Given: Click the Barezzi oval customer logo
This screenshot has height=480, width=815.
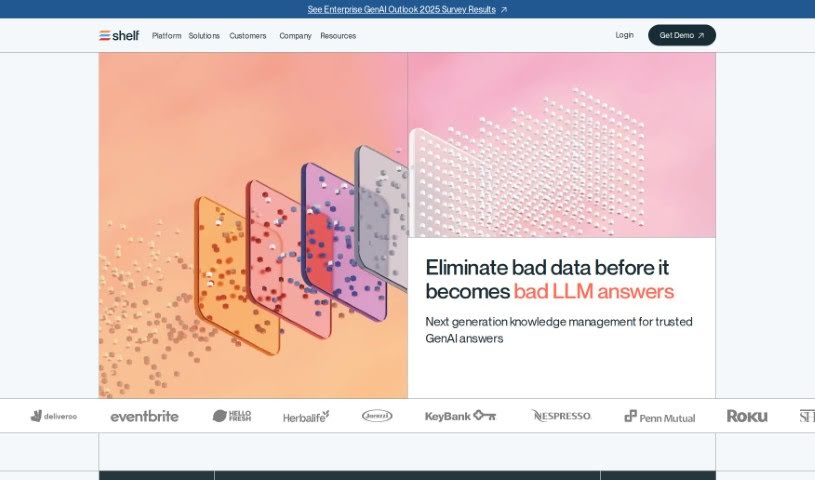Looking at the screenshot, I should point(377,416).
